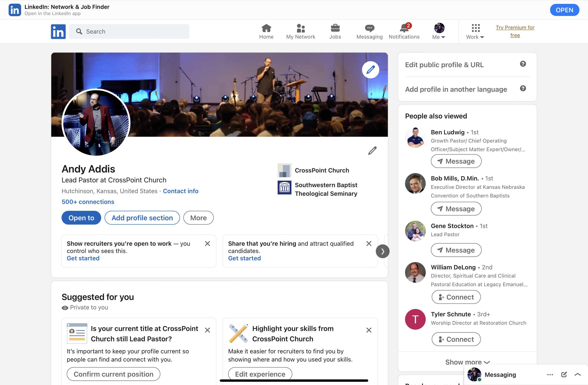Open the Notifications bell icon
This screenshot has width=588, height=385.
point(404,28)
